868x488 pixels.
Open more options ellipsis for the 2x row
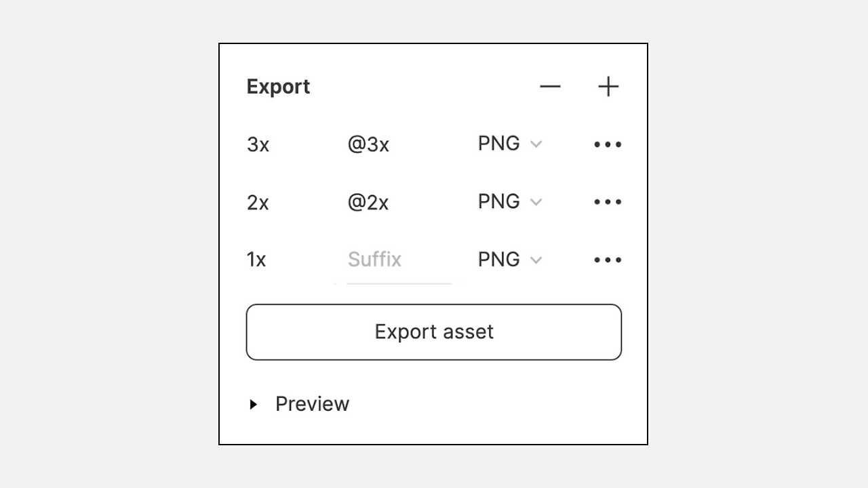(x=608, y=202)
